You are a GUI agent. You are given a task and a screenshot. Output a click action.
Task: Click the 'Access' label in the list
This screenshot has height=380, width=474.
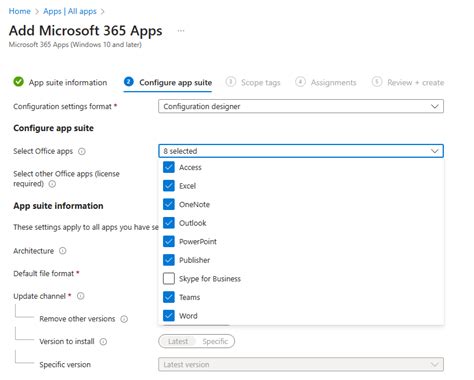click(190, 167)
